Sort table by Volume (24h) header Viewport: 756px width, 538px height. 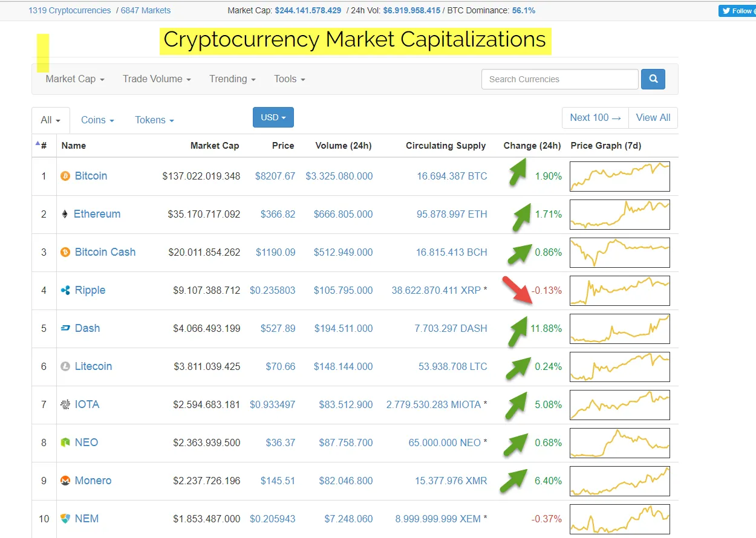point(344,146)
